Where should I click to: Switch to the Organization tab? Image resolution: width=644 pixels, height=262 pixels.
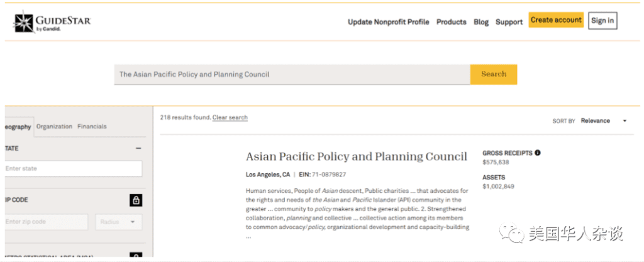coord(54,126)
